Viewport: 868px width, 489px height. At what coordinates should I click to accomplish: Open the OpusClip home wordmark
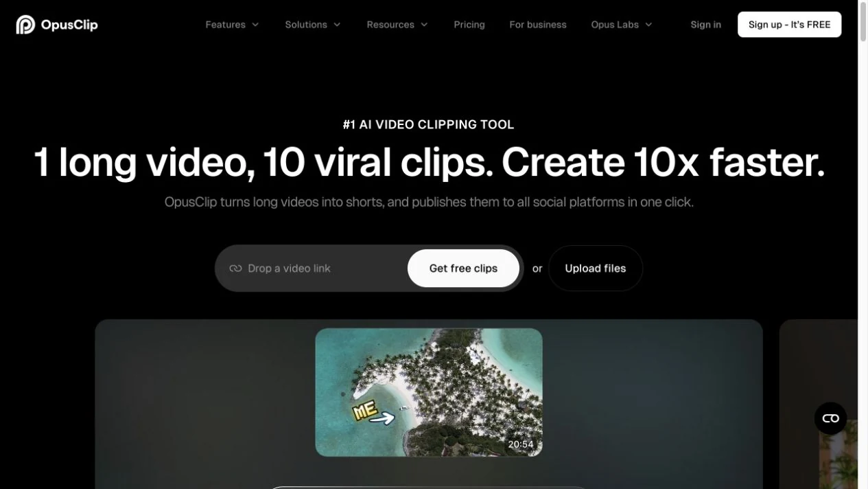pyautogui.click(x=69, y=25)
